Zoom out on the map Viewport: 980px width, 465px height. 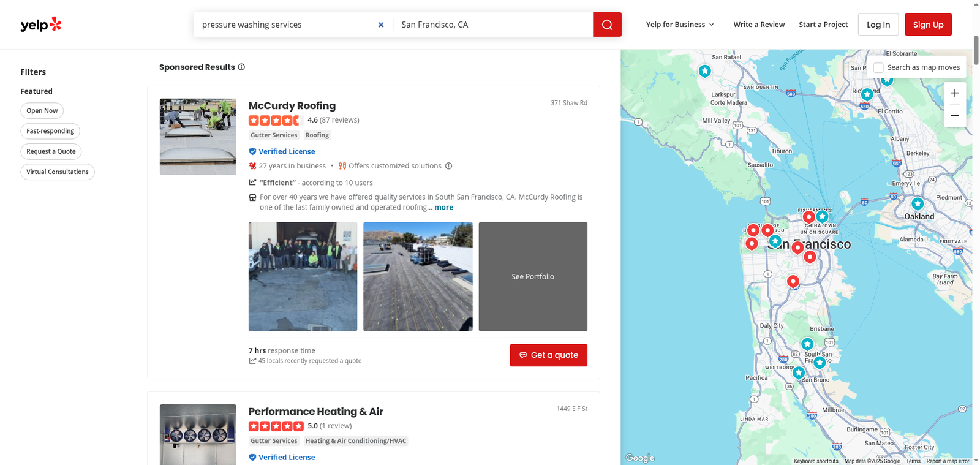[955, 115]
